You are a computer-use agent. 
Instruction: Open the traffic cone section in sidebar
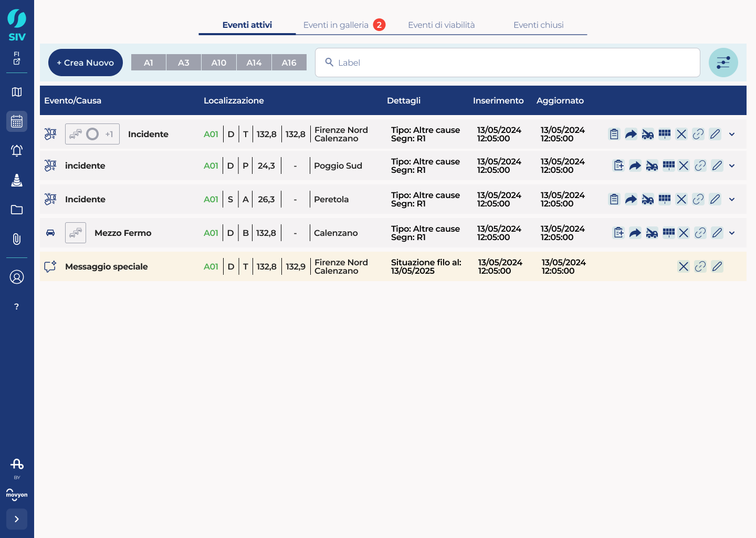(x=17, y=180)
